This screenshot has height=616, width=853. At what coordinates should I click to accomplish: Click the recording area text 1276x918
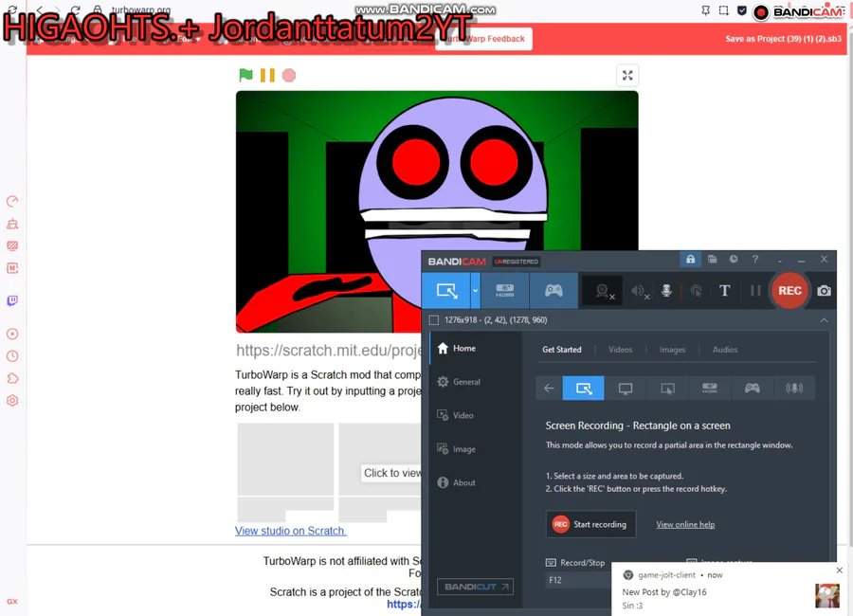click(x=496, y=320)
